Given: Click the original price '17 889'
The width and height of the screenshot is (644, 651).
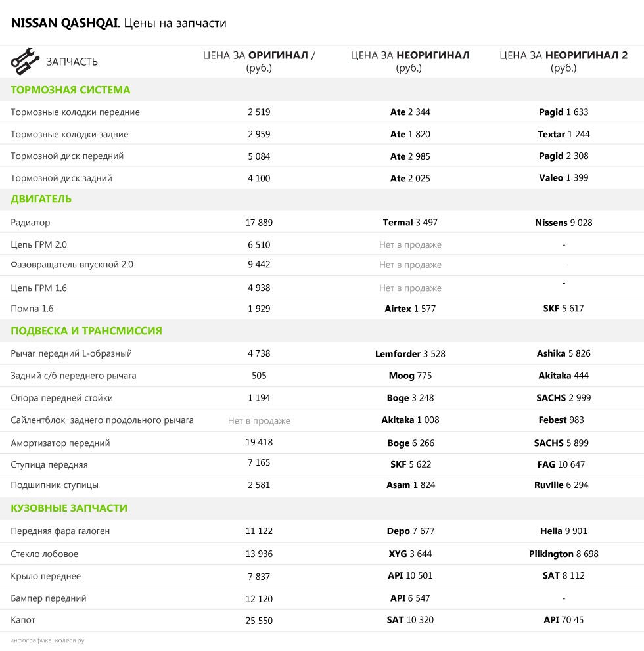Looking at the screenshot, I should 259,223.
